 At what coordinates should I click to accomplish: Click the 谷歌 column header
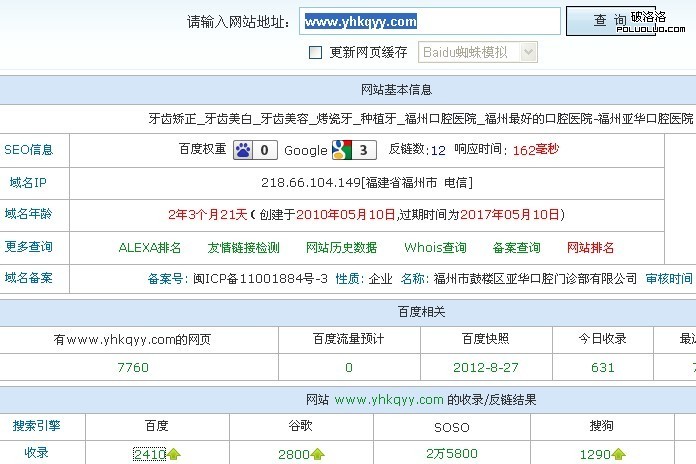click(301, 426)
